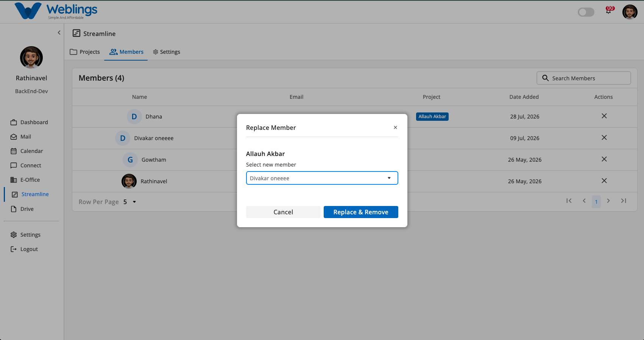Click the Name column header

[139, 97]
